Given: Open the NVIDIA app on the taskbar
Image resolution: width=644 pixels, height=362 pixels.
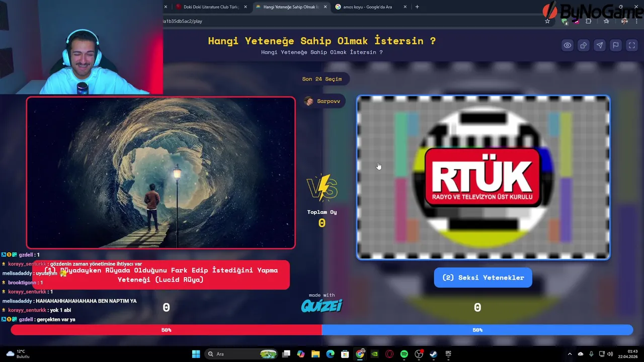Looking at the screenshot, I should coord(374,354).
